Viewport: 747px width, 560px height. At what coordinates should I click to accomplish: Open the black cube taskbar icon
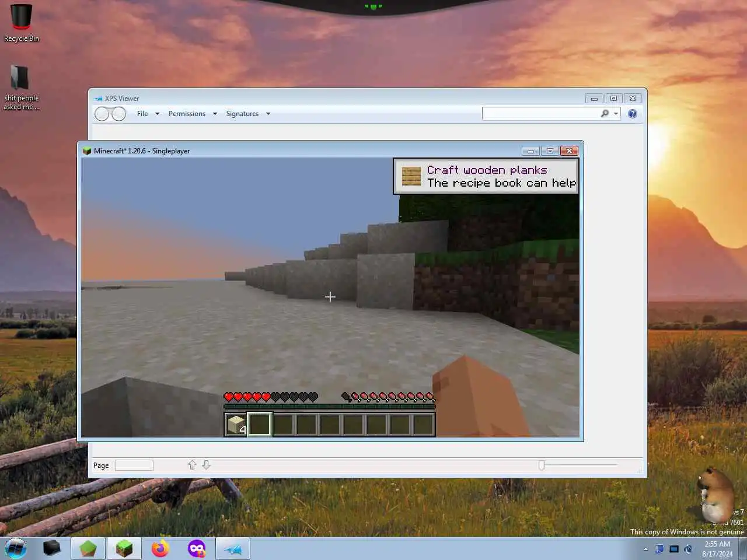tap(51, 548)
